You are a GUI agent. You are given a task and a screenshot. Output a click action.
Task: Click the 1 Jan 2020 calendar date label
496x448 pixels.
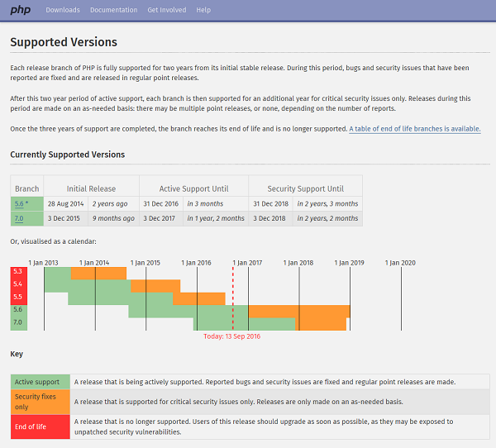[x=400, y=262]
